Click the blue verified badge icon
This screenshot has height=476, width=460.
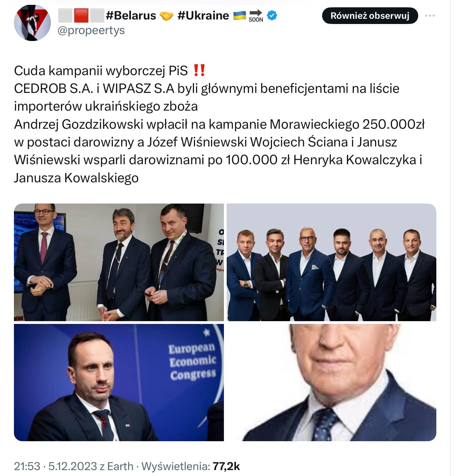click(272, 15)
